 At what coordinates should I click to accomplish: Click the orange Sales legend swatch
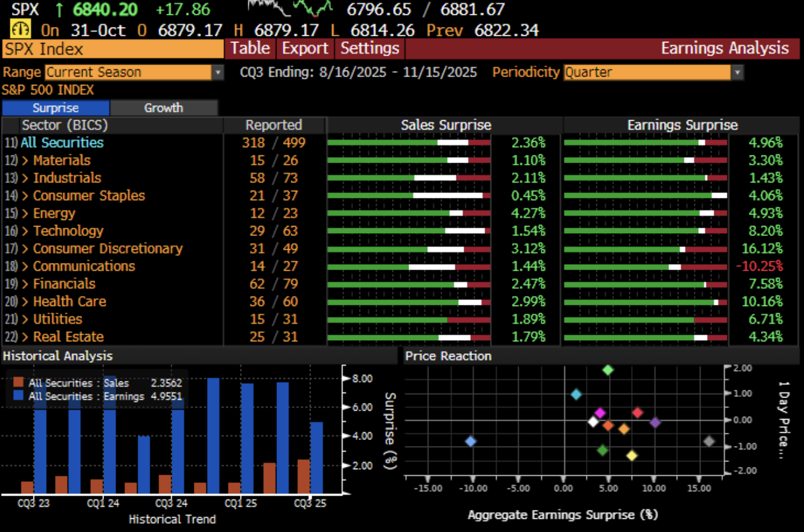click(x=18, y=383)
